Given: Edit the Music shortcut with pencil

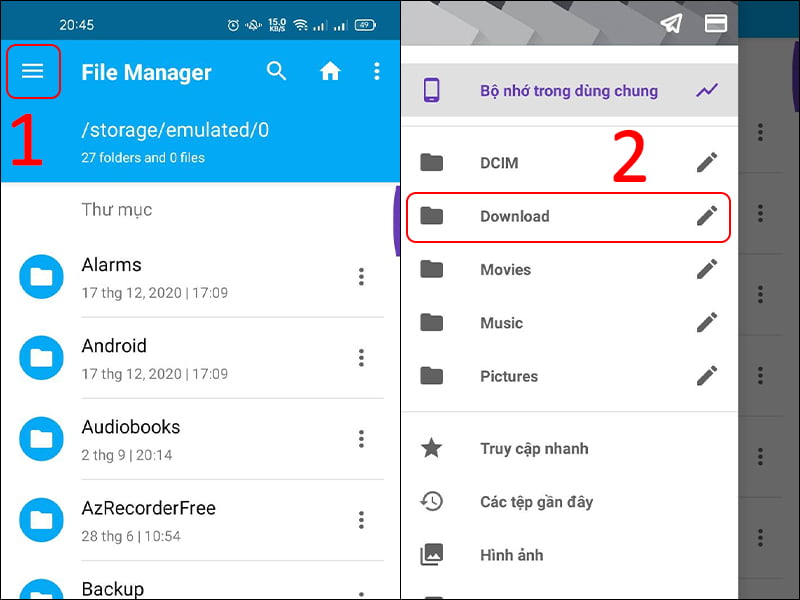Looking at the screenshot, I should pyautogui.click(x=707, y=322).
